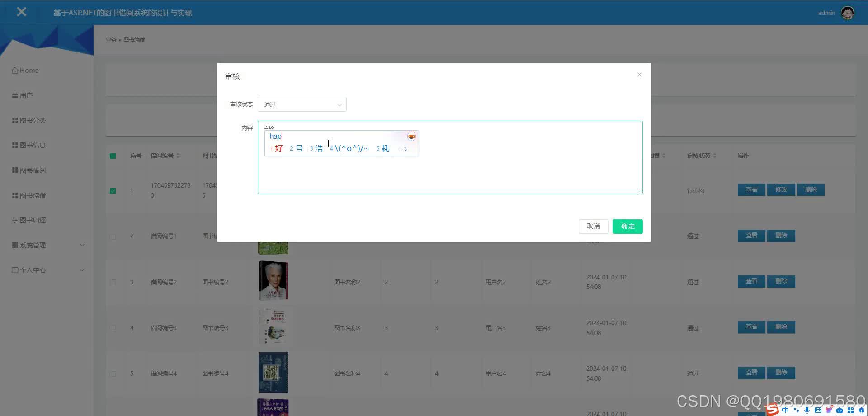868x416 pixels.
Task: Check the checkbox for row 借阅编号3
Action: click(113, 328)
